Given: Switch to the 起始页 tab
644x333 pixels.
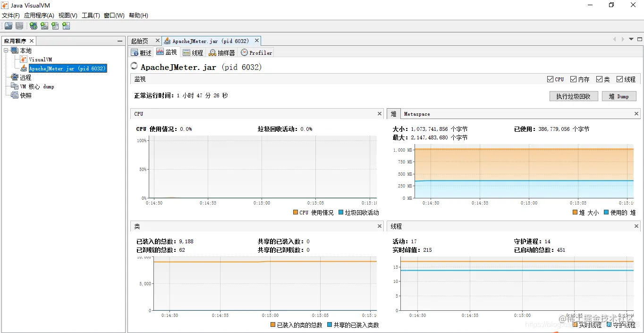Looking at the screenshot, I should click(140, 41).
